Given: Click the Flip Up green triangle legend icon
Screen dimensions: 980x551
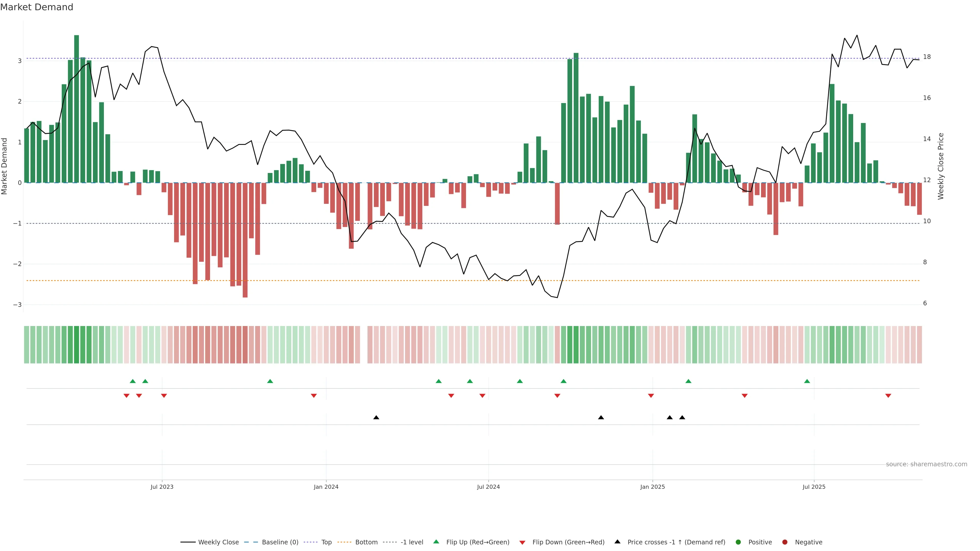Looking at the screenshot, I should pos(436,542).
